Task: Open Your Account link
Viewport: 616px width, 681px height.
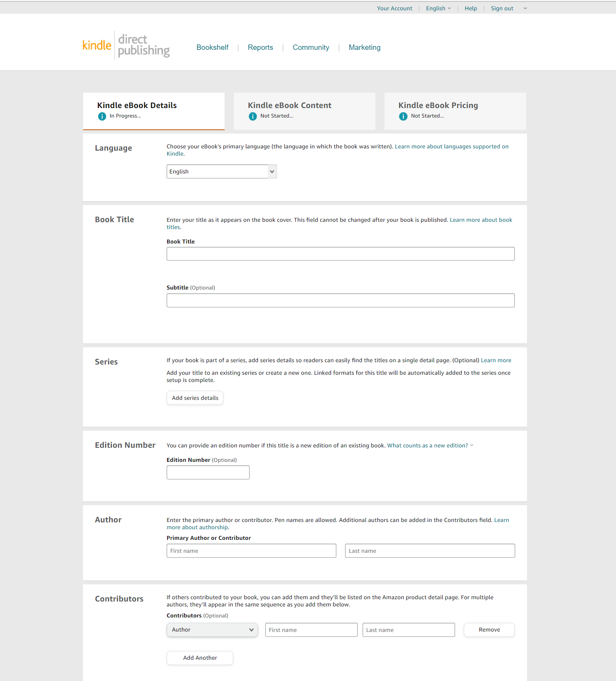Action: coord(395,8)
